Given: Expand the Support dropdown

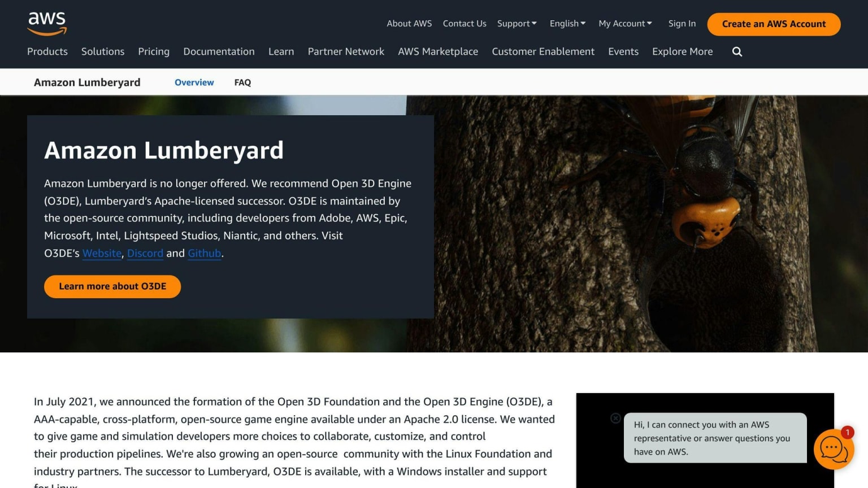Looking at the screenshot, I should coord(517,24).
